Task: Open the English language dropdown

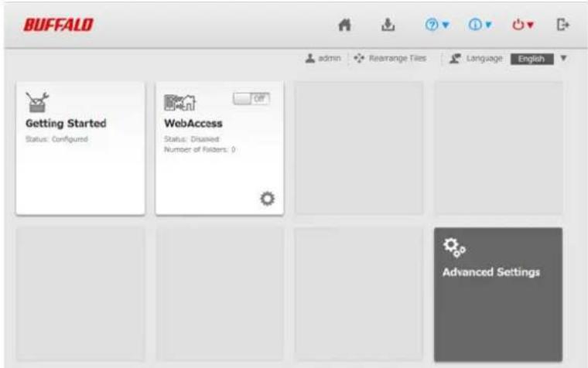Action: [x=532, y=59]
